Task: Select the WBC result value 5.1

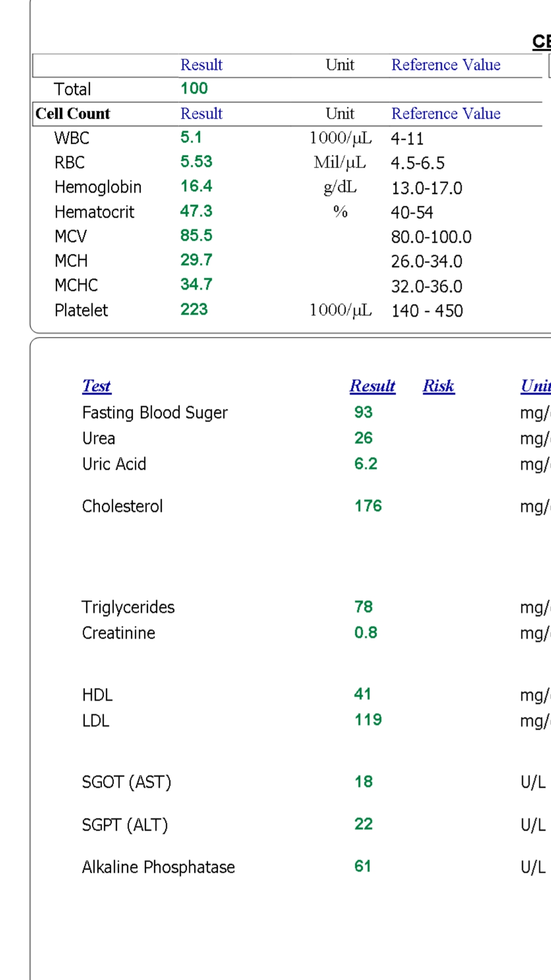Action: tap(191, 137)
